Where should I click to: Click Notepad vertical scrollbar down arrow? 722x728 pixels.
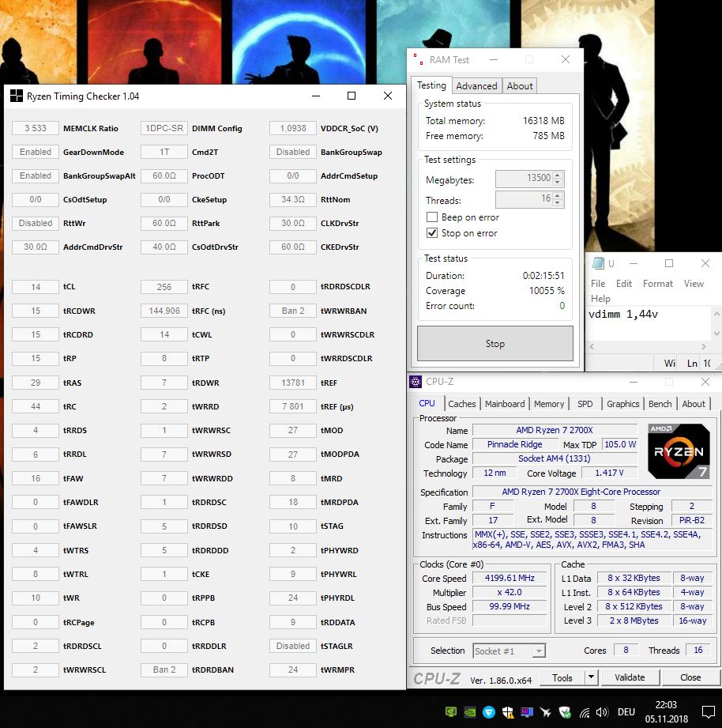[x=717, y=334]
